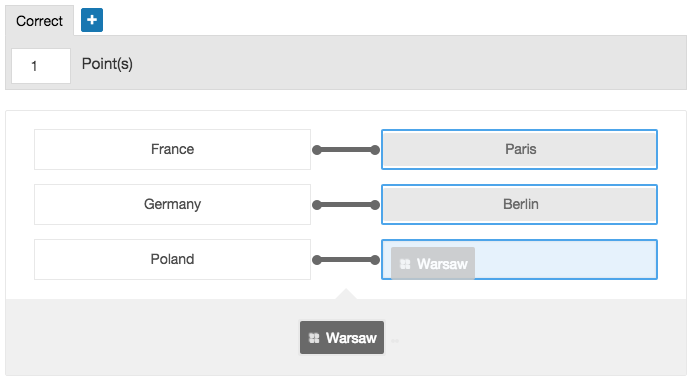Add a new alternative answer tab

tap(92, 20)
